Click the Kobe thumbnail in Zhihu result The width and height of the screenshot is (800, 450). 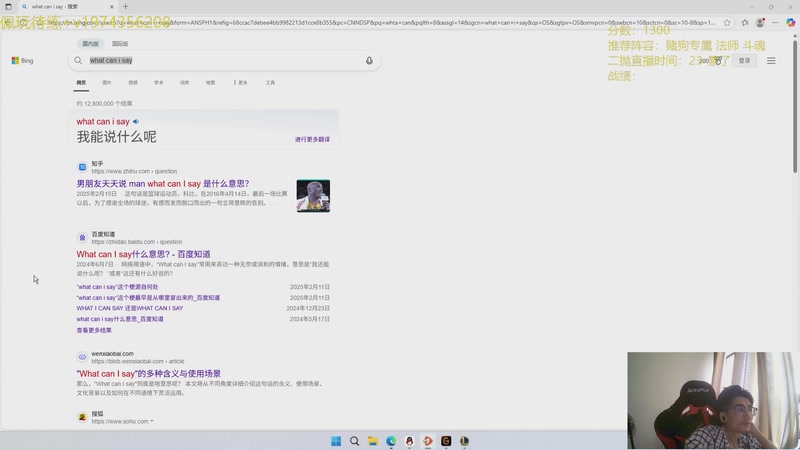(x=313, y=196)
